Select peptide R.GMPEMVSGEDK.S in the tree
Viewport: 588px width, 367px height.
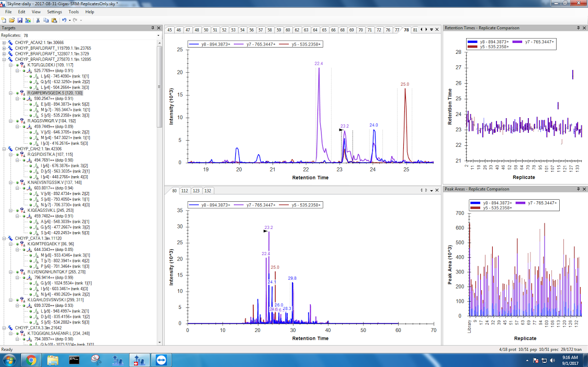[54, 93]
